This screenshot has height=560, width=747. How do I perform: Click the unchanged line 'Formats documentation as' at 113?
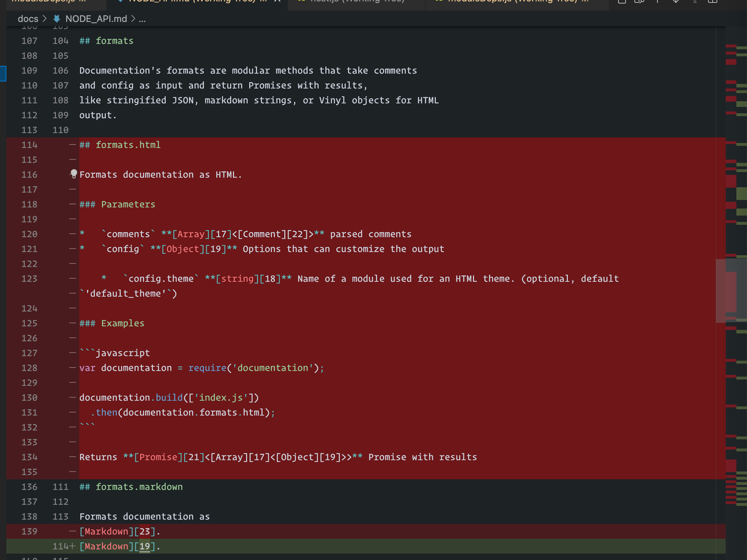coord(144,516)
